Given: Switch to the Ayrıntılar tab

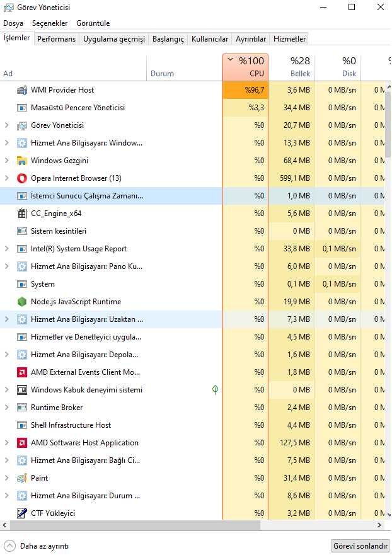Looking at the screenshot, I should pos(250,39).
